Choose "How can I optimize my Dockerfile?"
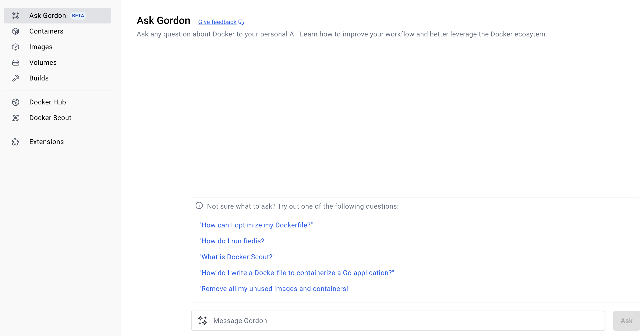The width and height of the screenshot is (644, 336). (256, 225)
